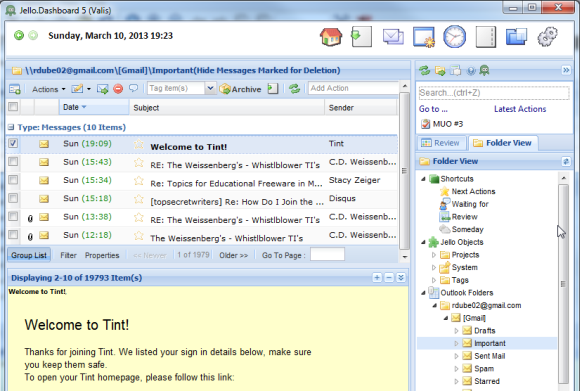Star the Welcome to Tint! message
The width and height of the screenshot is (580, 391).
(139, 144)
